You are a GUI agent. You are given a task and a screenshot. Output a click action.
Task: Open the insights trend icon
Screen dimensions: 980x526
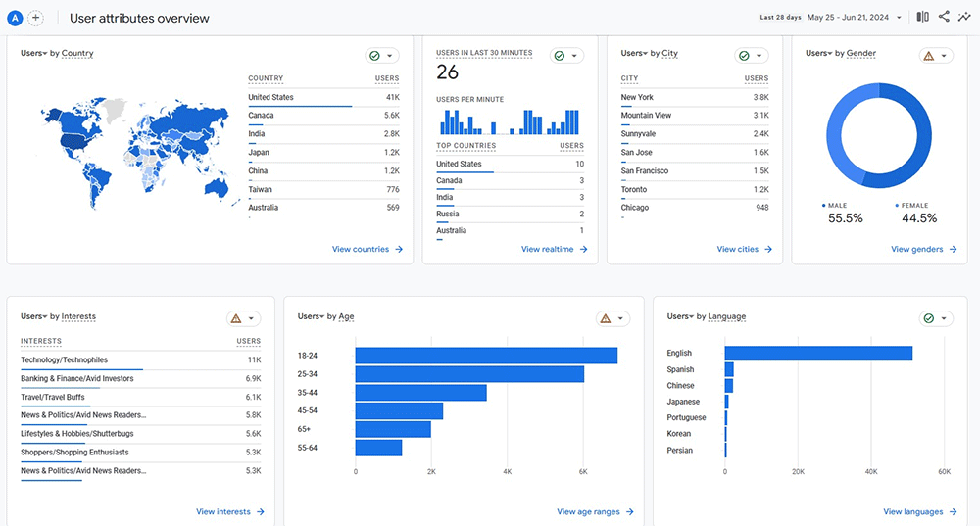964,17
